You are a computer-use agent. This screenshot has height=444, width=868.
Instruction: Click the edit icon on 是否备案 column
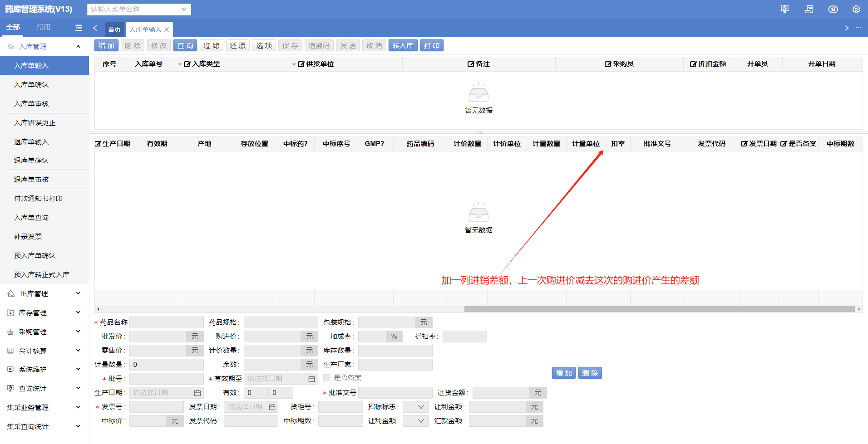(784, 144)
